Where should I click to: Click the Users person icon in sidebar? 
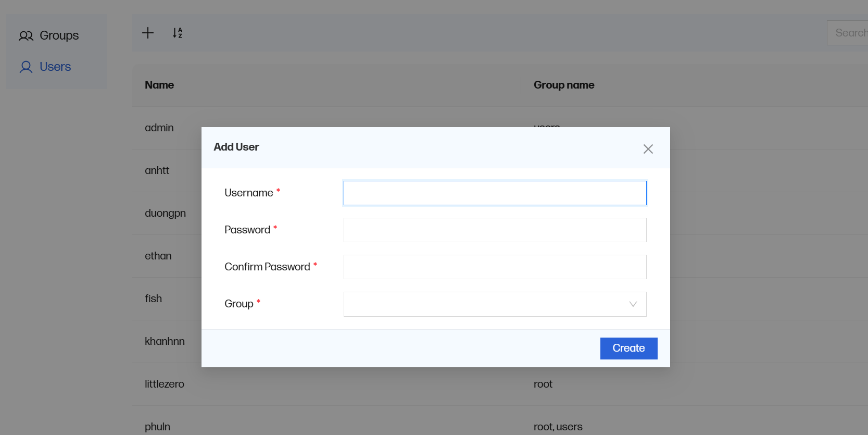pos(26,67)
